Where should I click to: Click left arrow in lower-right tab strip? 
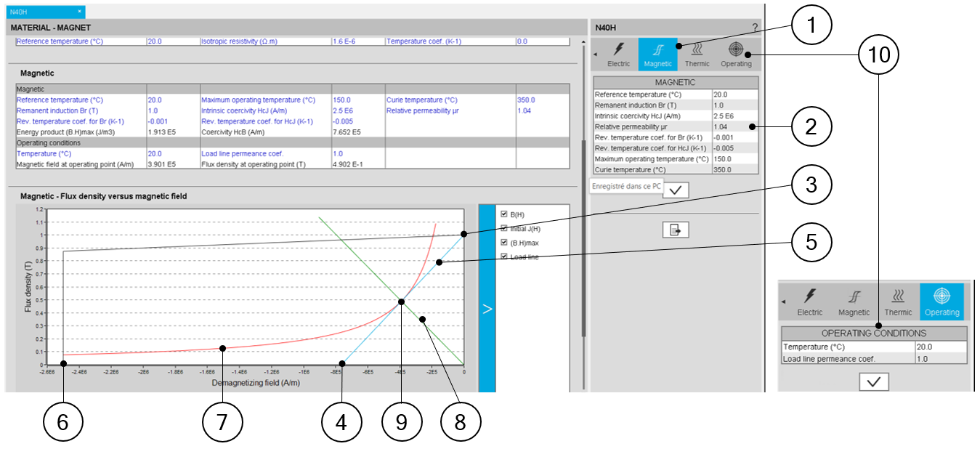coord(783,302)
